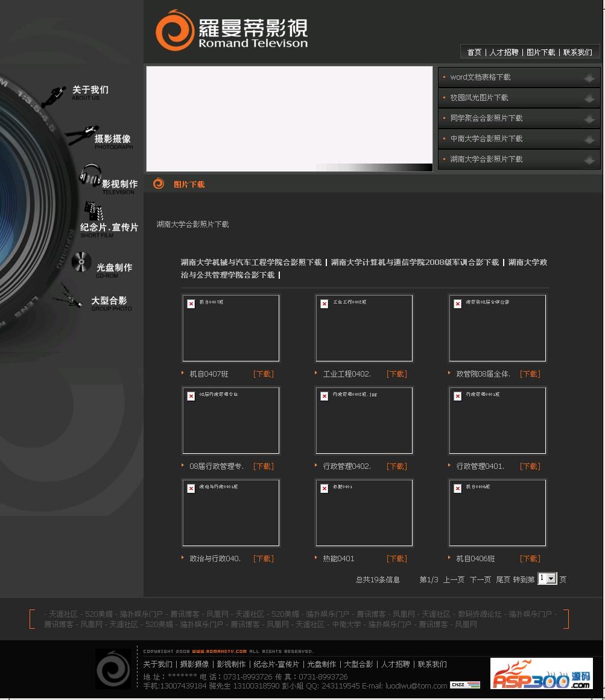Go to 下一页 next page
The image size is (605, 700).
480,580
